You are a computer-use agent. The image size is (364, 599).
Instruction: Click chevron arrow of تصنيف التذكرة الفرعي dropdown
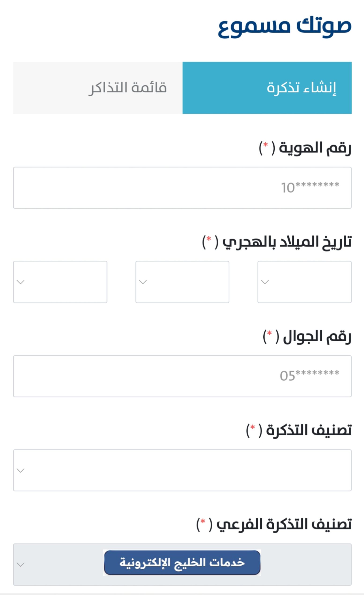21,564
